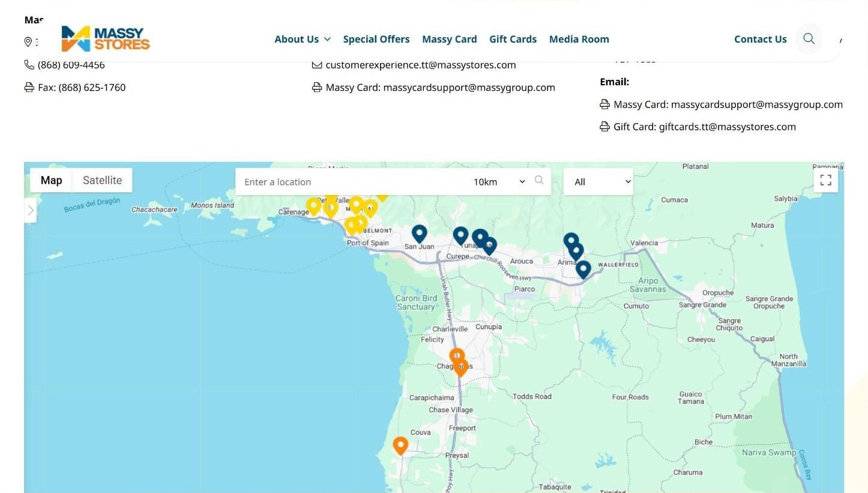Switch map to Satellite view
The image size is (868, 493).
(x=102, y=180)
